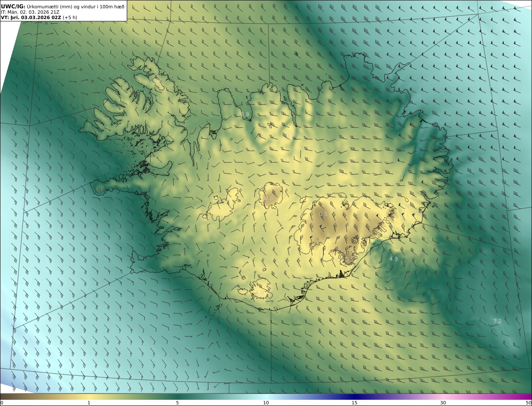This screenshot has width=532, height=406.
Task: Pick the dark green colorbar segment at 5
Action: coord(177,396)
